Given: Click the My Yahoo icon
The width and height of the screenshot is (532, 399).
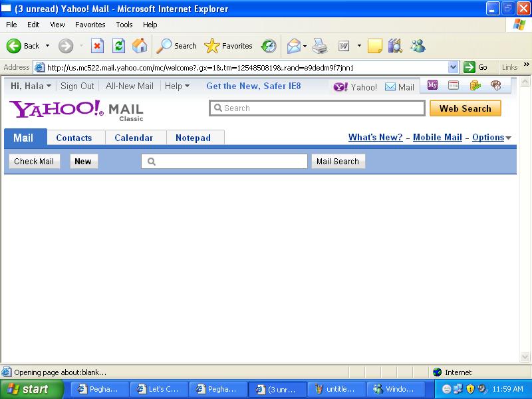Looking at the screenshot, I should point(433,85).
